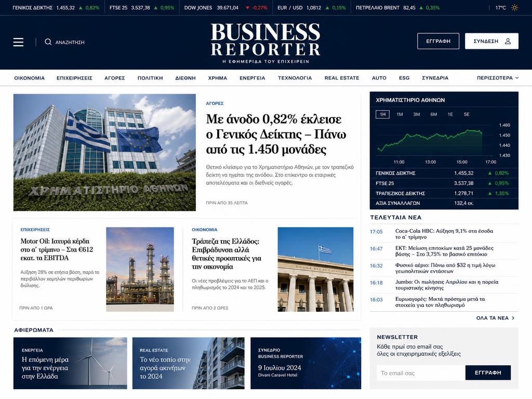This screenshot has width=532, height=399.
Task: Select the 5E chart range tab
Action: 467,114
